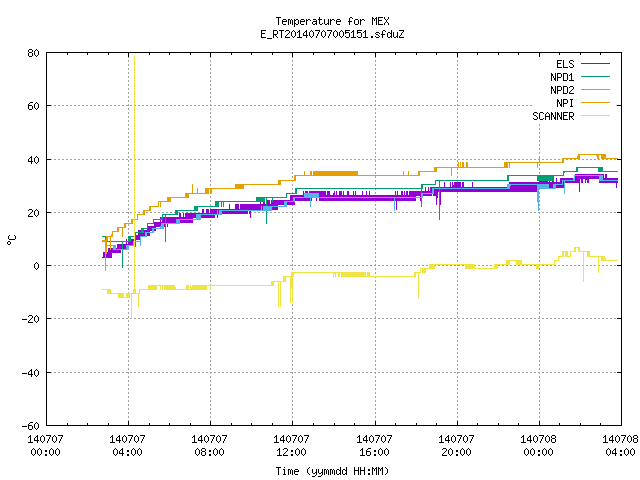Click the y-axis label -20
This screenshot has width=640, height=480.
31,319
